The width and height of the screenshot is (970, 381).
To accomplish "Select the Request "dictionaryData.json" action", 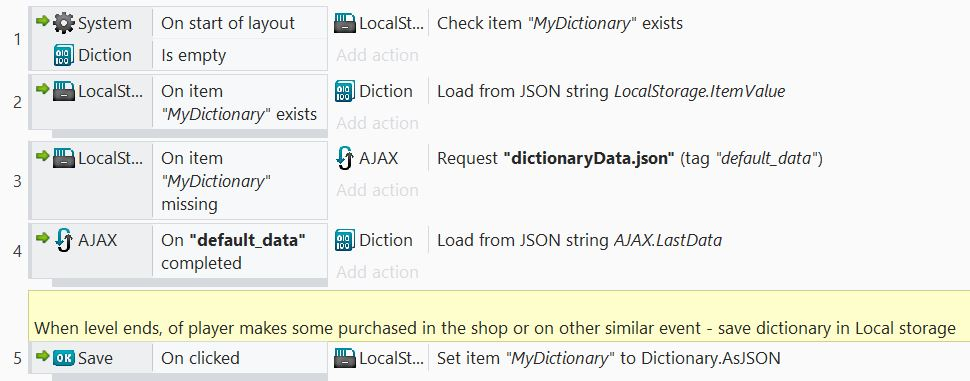I will (x=630, y=158).
